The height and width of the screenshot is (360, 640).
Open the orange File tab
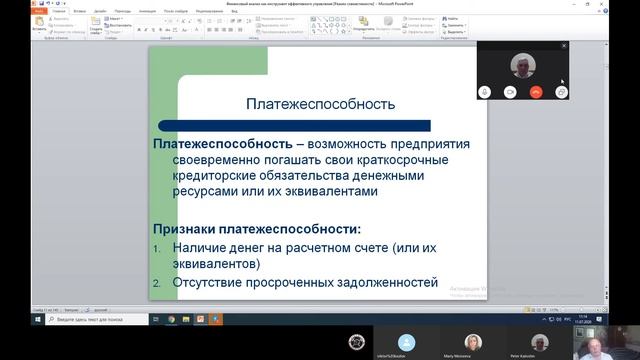point(39,11)
